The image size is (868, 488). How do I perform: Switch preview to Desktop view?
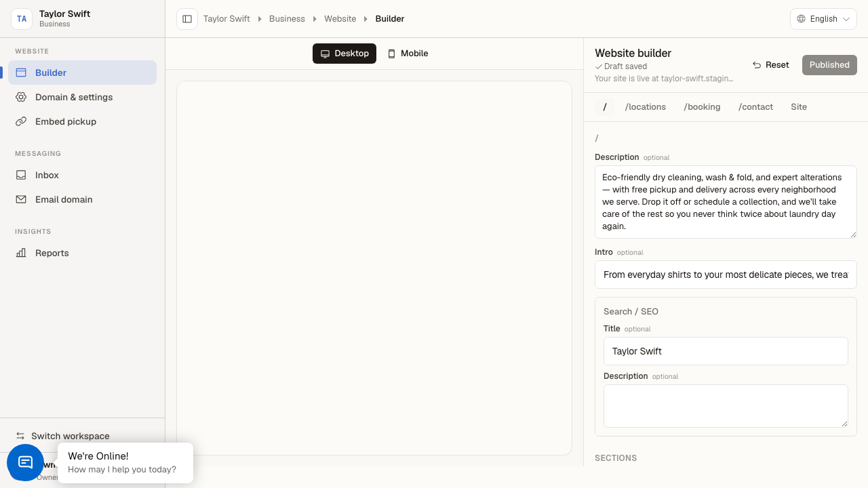coord(344,54)
